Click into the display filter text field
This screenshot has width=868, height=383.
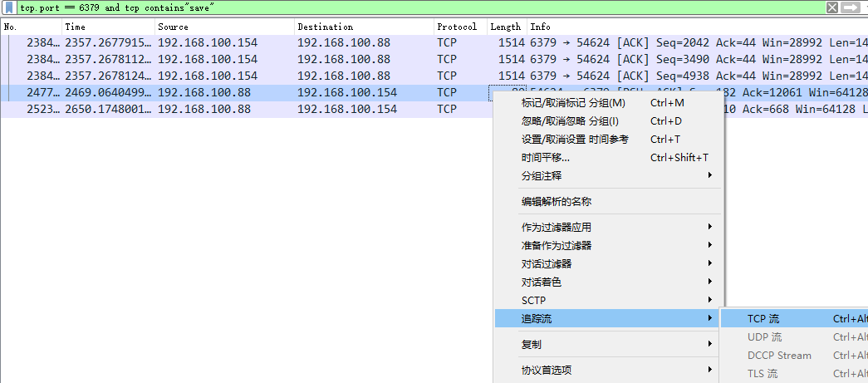click(x=415, y=7)
